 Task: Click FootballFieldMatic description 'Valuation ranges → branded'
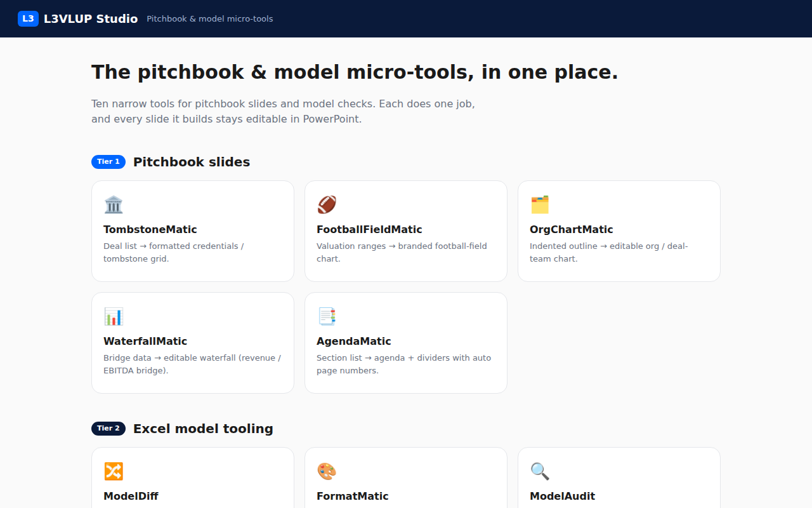[402, 252]
